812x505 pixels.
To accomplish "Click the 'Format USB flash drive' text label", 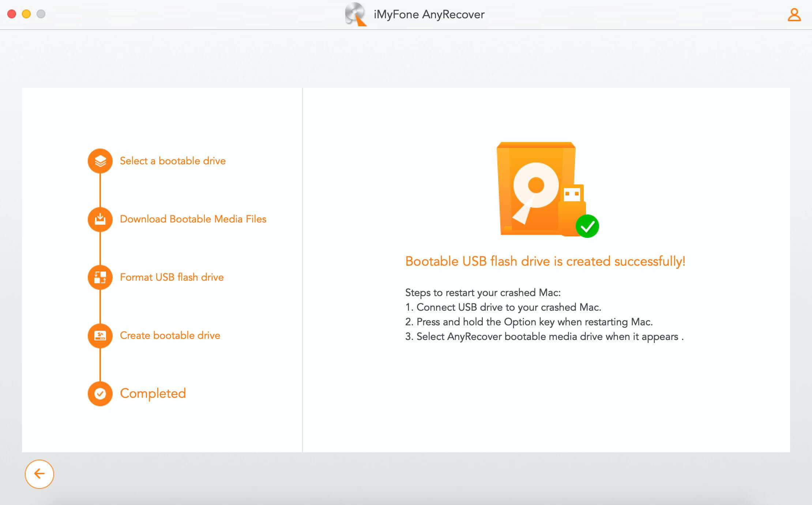I will 171,277.
